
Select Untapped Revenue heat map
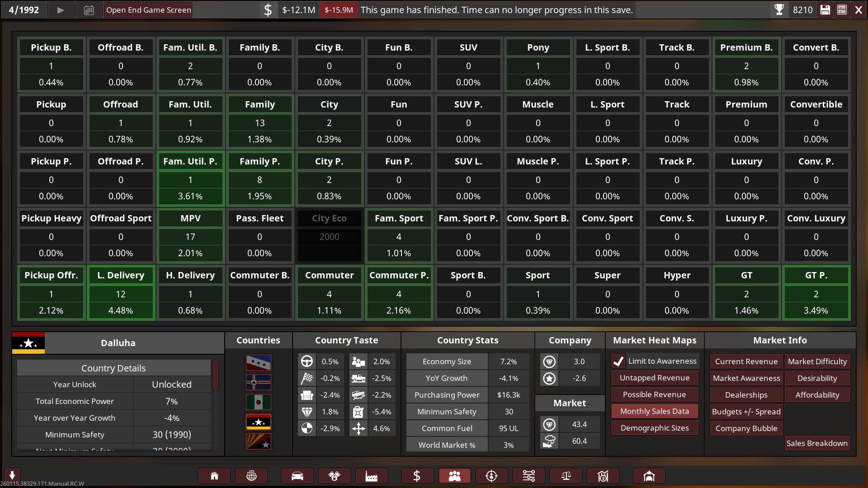pos(654,378)
